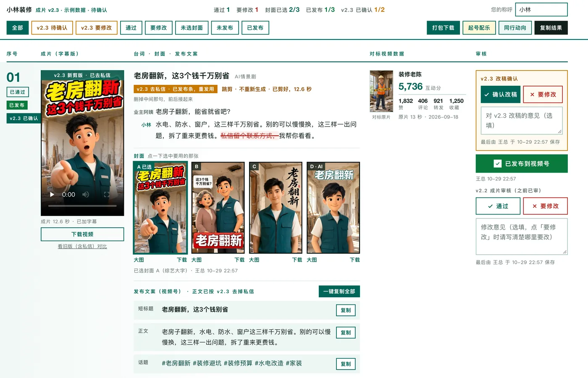
Task: Click the v2.3 已确认 badge
Action: tap(24, 118)
